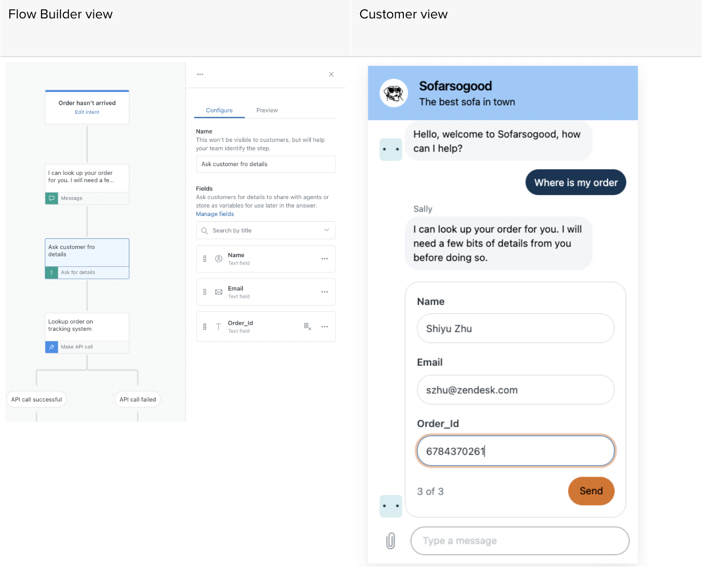Select the Make API call lightning icon
Viewport: 706px width, 588px height.
click(51, 347)
